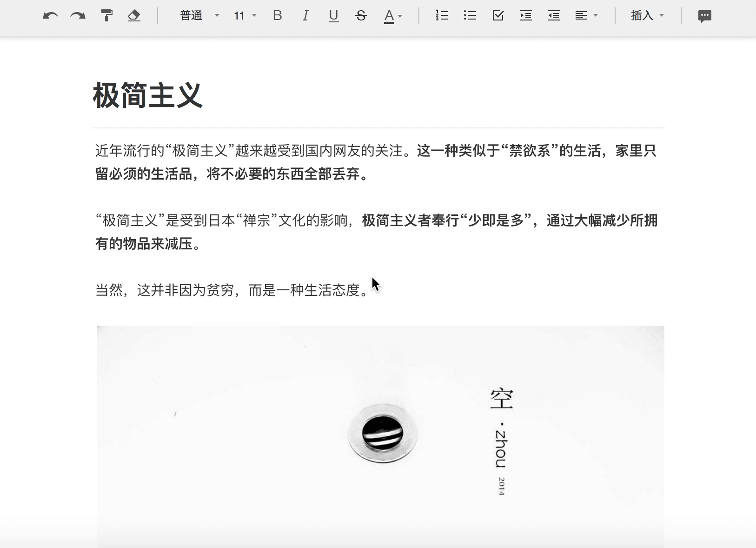The width and height of the screenshot is (756, 548).
Task: Clear formatting with the eraser icon
Action: (x=134, y=15)
